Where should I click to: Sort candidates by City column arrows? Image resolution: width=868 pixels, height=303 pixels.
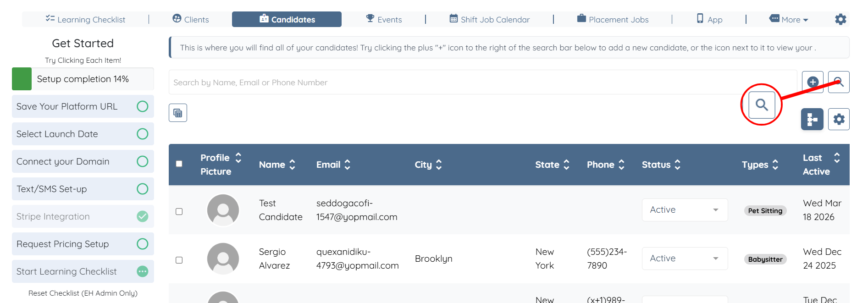point(439,165)
